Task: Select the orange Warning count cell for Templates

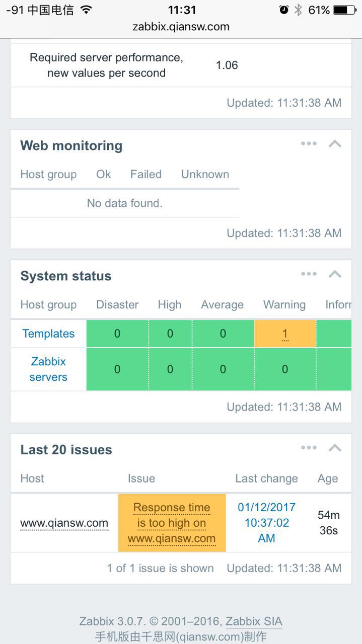Action: pos(285,334)
